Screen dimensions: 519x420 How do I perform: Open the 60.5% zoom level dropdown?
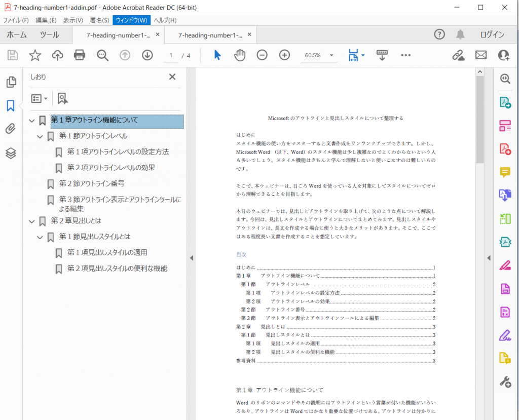click(331, 55)
